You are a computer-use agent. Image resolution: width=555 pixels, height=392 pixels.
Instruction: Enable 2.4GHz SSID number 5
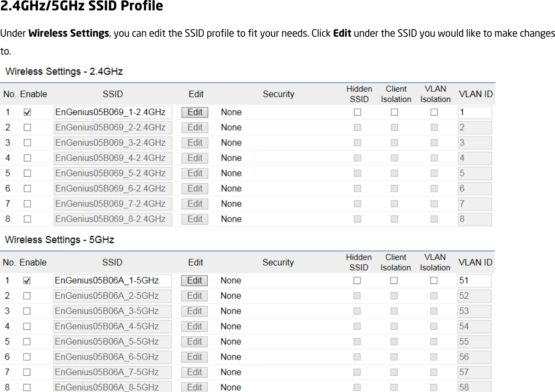[x=27, y=173]
